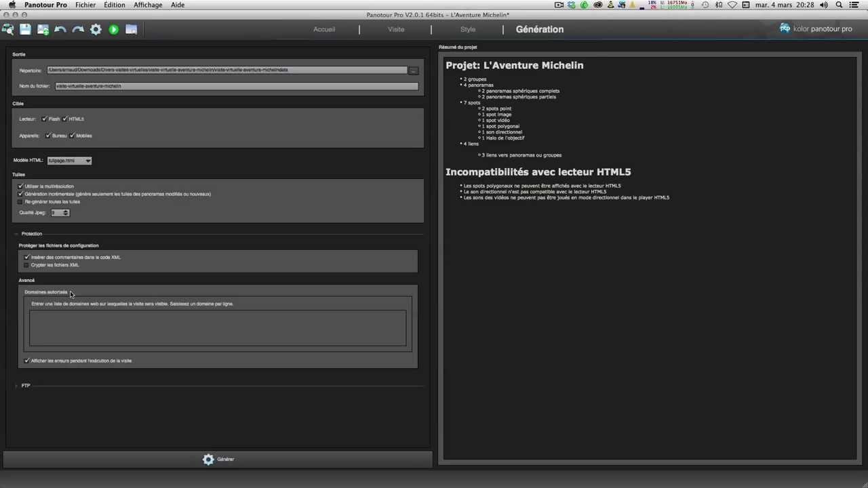This screenshot has width=868, height=488.
Task: Expand the FTP section
Action: (16, 386)
